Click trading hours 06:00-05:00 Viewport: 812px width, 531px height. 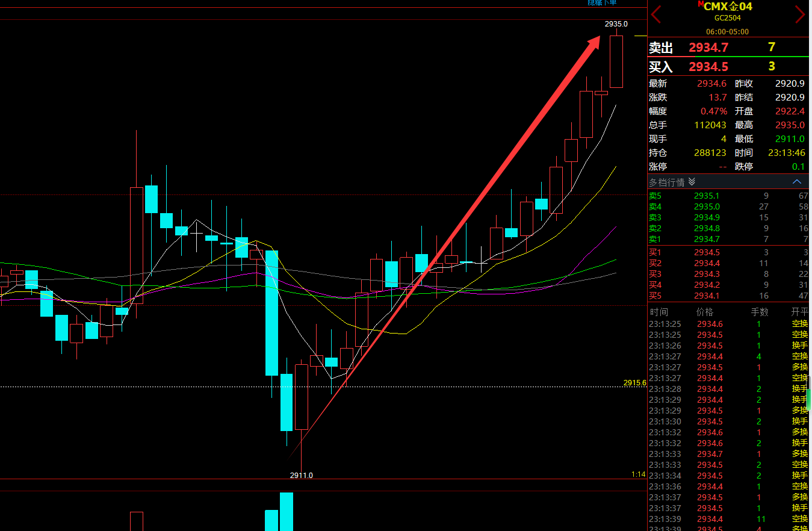tap(727, 31)
